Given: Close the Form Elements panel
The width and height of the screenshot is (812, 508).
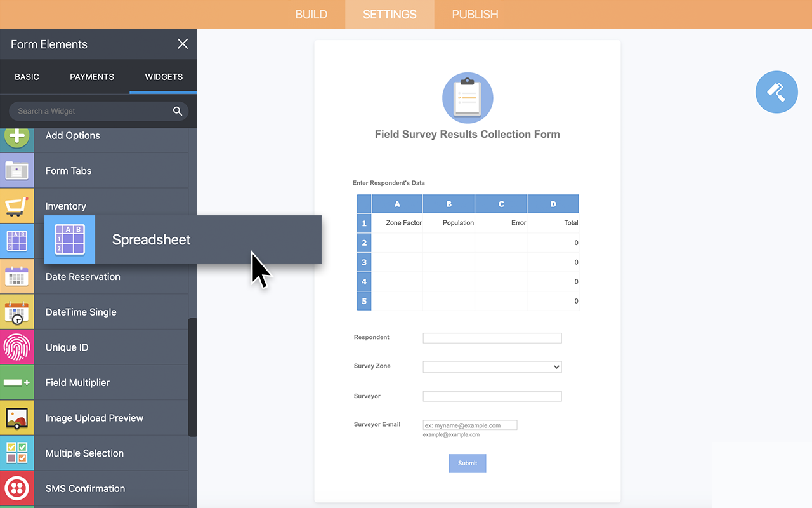Looking at the screenshot, I should point(183,44).
